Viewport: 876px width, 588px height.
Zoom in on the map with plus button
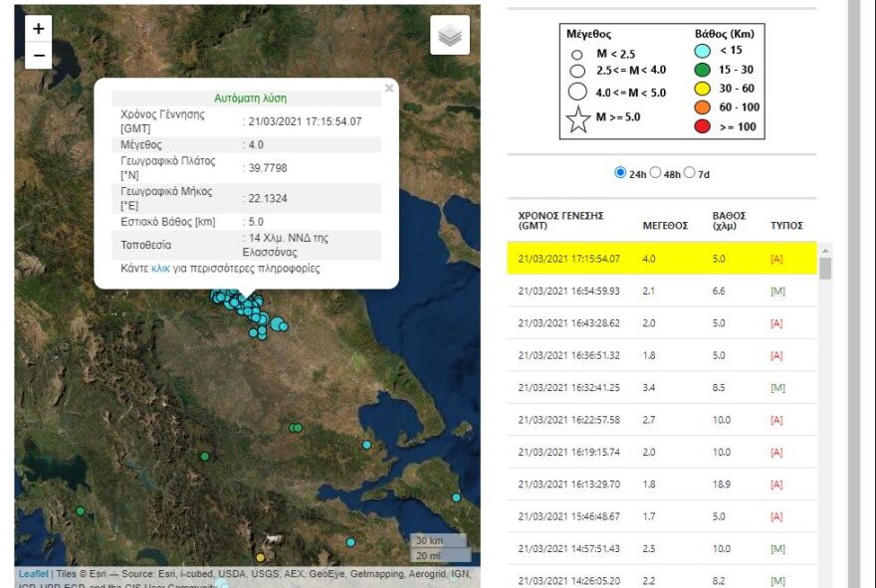click(x=38, y=28)
